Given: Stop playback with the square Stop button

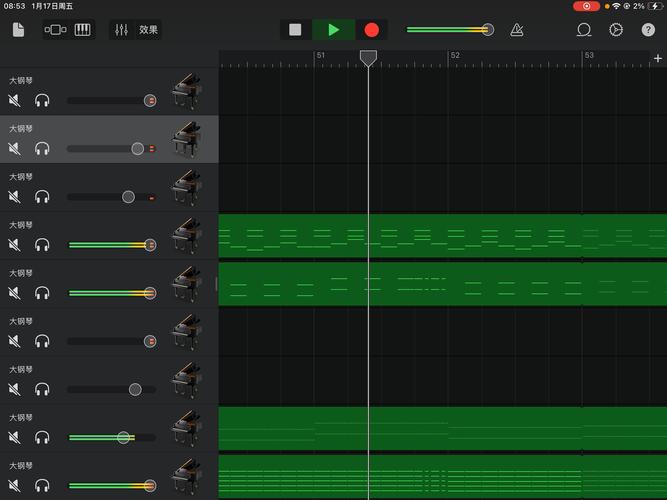Looking at the screenshot, I should 295,30.
